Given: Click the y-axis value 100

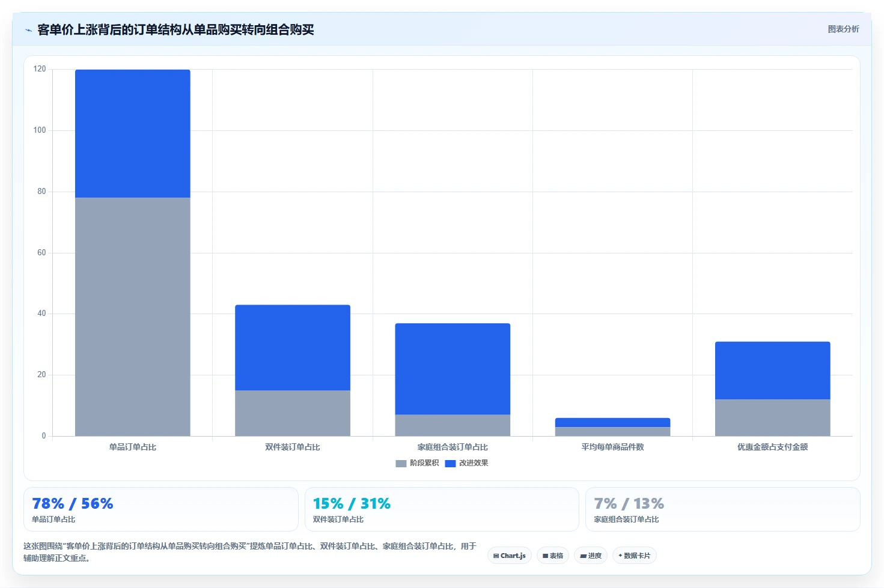Looking at the screenshot, I should pyautogui.click(x=40, y=130).
